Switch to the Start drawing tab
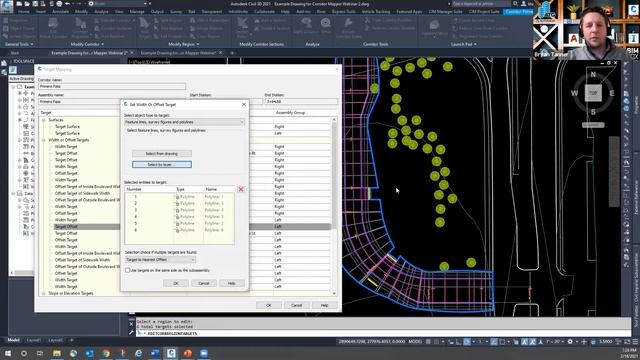 point(15,53)
